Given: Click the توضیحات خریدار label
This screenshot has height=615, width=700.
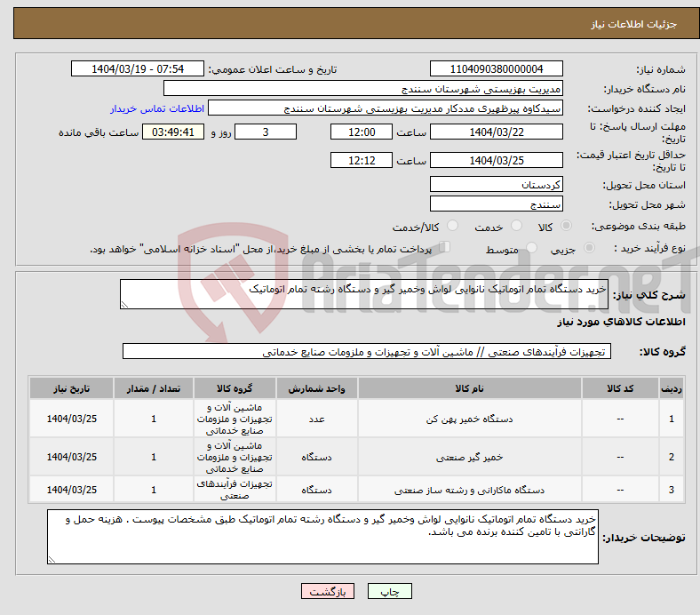Looking at the screenshot, I should [644, 538].
